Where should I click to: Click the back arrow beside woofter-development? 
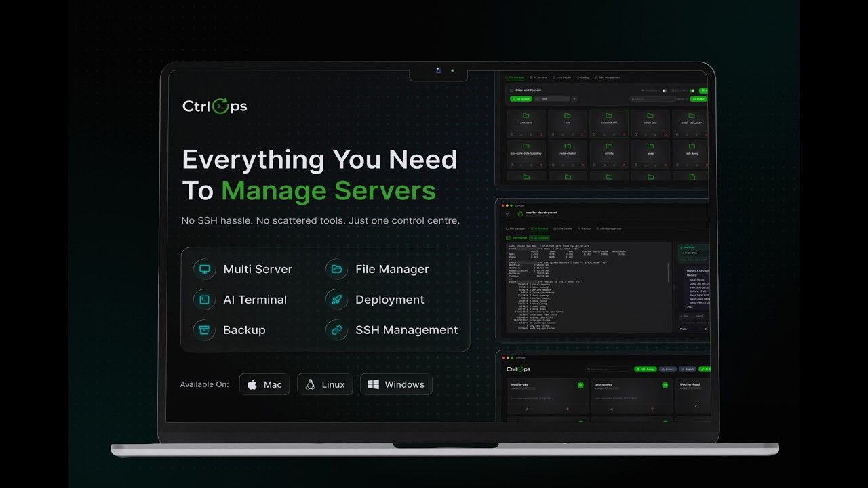pos(507,214)
